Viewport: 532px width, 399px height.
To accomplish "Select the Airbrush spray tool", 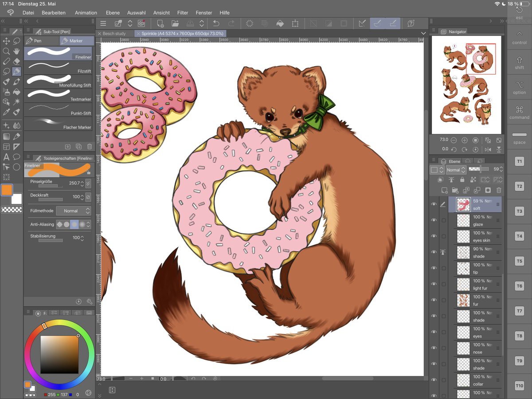I will click(x=6, y=92).
